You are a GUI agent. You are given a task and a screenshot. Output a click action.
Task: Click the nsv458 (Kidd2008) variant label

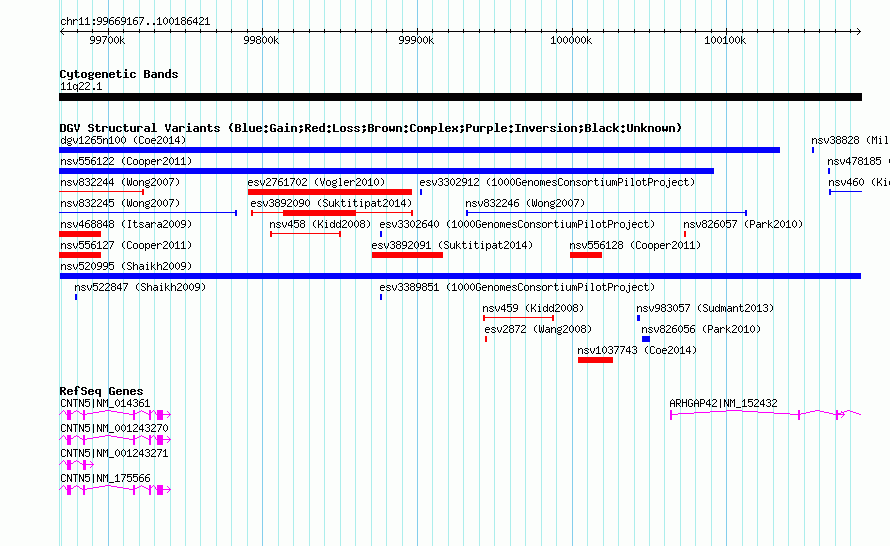click(x=320, y=224)
